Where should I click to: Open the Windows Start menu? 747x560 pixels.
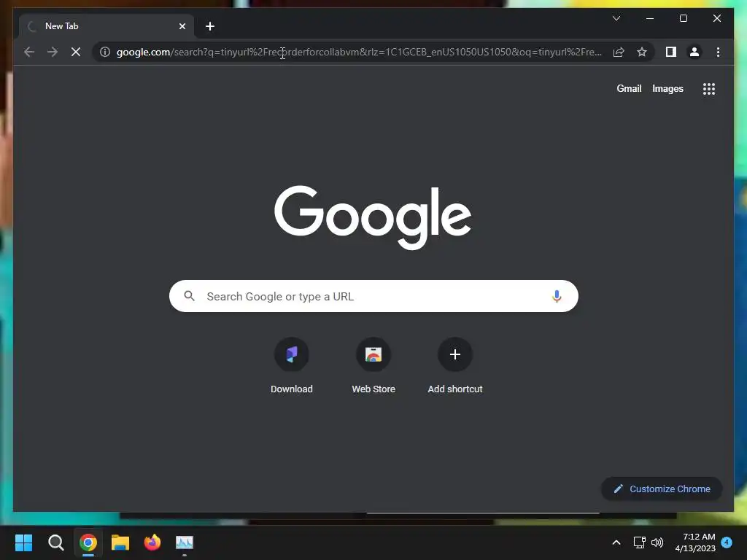(23, 542)
